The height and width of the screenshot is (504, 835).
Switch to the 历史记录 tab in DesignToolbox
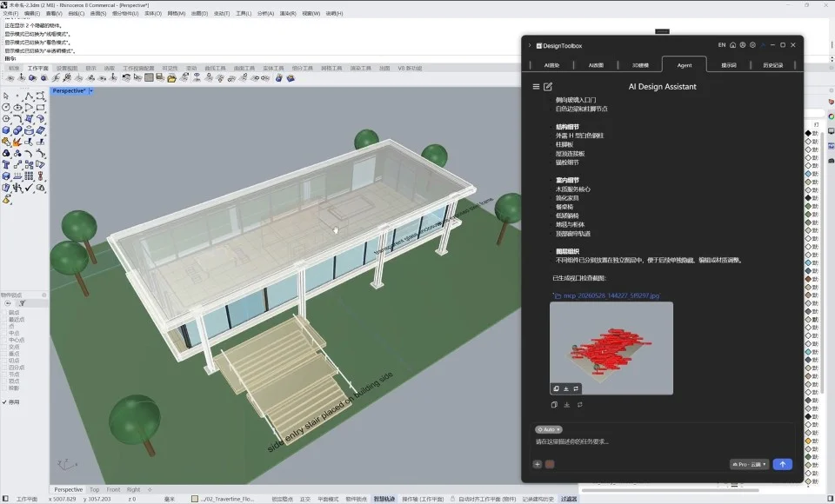click(x=772, y=65)
